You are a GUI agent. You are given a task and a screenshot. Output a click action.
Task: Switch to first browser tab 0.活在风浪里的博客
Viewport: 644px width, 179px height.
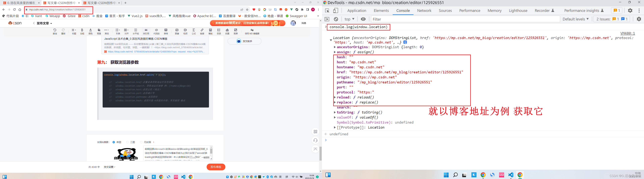[21, 3]
